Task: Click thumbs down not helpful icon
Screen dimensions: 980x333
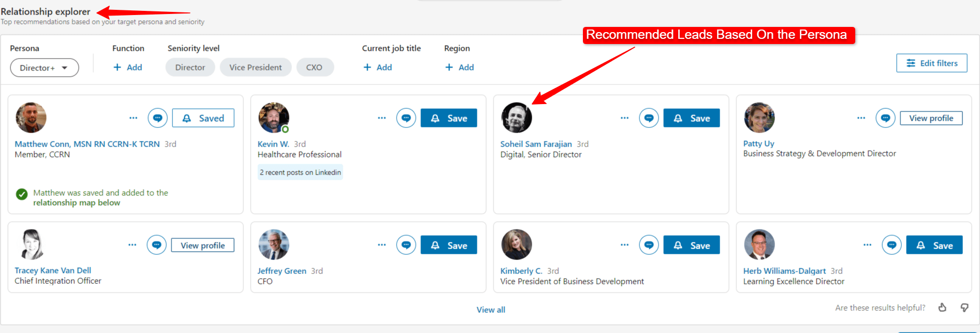Action: (x=964, y=308)
